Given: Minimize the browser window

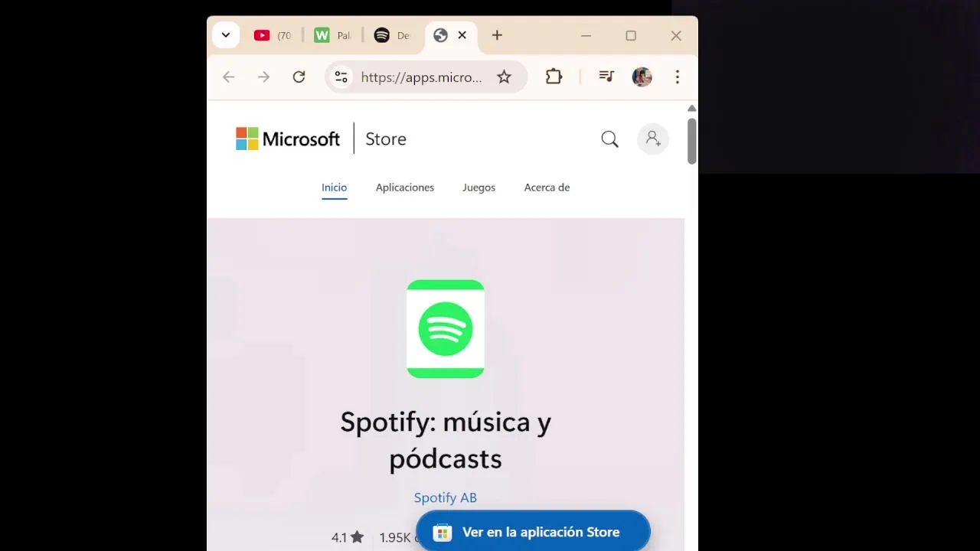Looking at the screenshot, I should (x=586, y=35).
